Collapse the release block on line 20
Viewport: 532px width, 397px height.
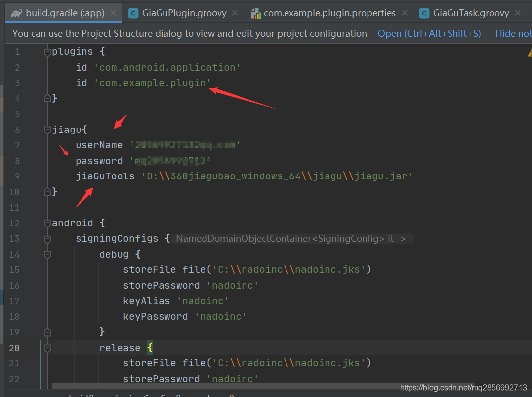[x=48, y=348]
